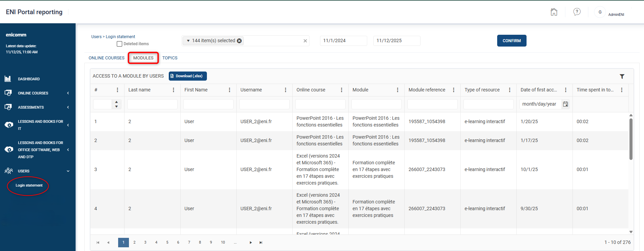This screenshot has height=251, width=644.
Task: Click the table vertical scrollbar thumb
Action: tap(631, 139)
